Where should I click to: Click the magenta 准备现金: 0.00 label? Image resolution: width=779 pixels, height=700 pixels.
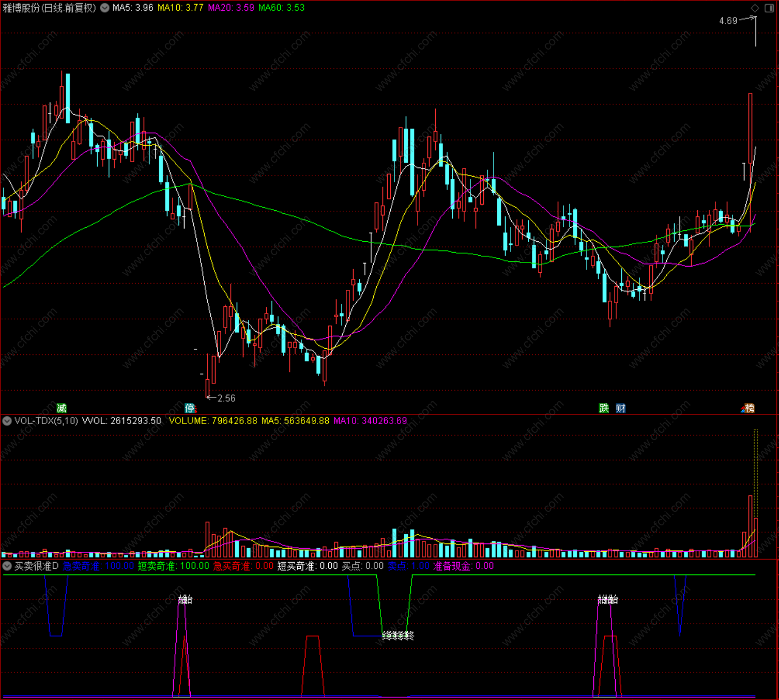click(463, 566)
